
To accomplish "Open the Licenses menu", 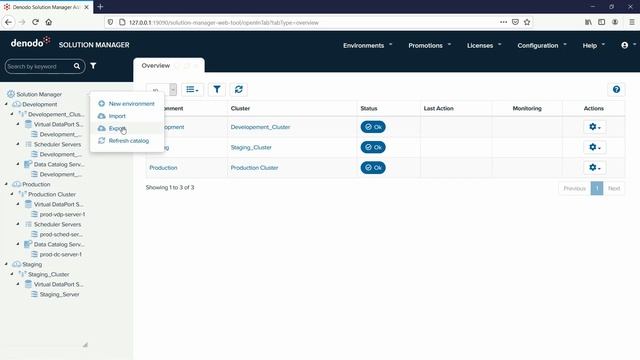I will tap(484, 45).
